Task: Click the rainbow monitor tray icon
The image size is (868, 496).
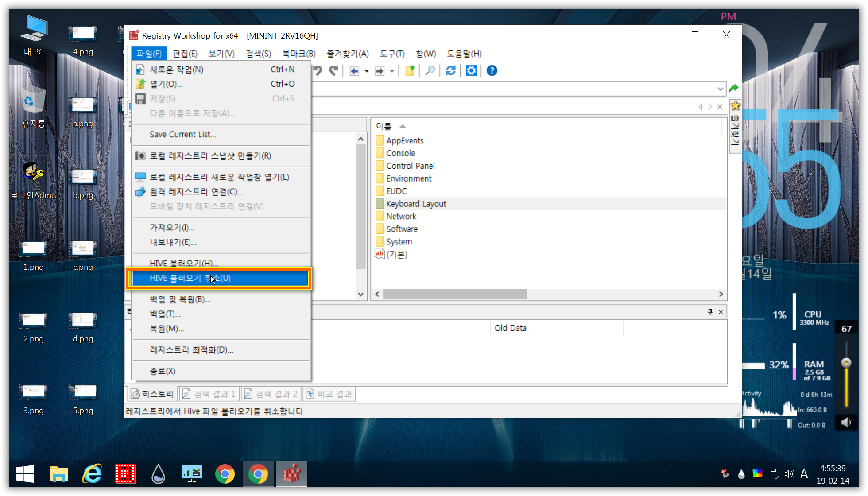Action: 757,474
